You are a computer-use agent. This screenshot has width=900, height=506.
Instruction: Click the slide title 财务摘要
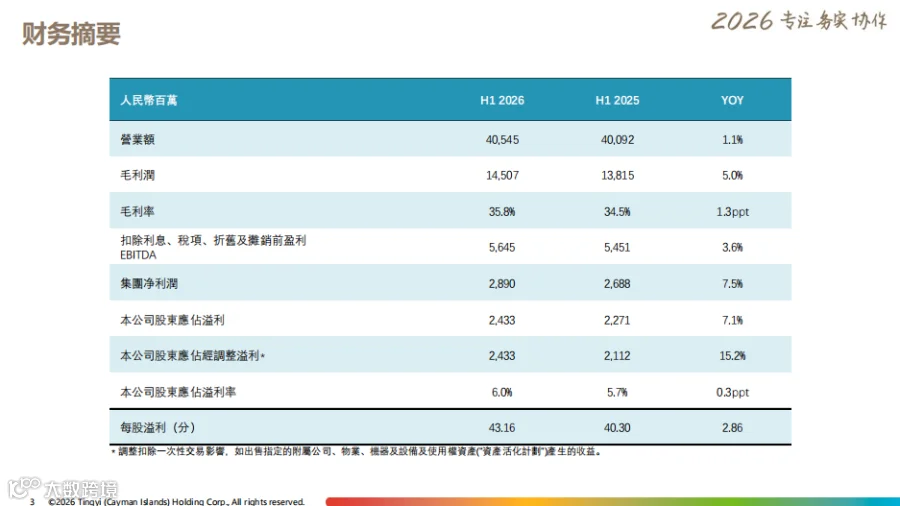71,34
